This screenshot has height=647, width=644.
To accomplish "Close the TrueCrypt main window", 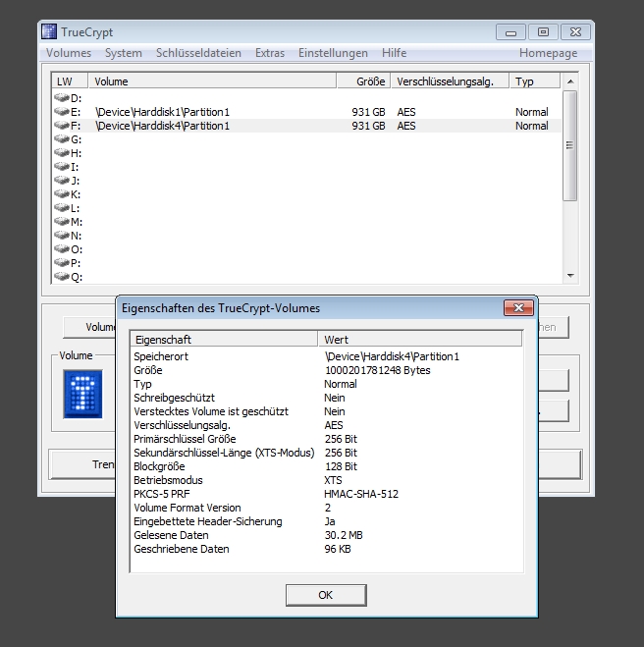I will pyautogui.click(x=575, y=32).
